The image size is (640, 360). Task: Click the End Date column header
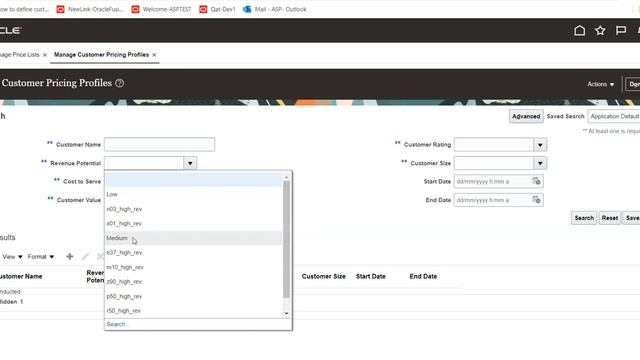click(x=423, y=276)
